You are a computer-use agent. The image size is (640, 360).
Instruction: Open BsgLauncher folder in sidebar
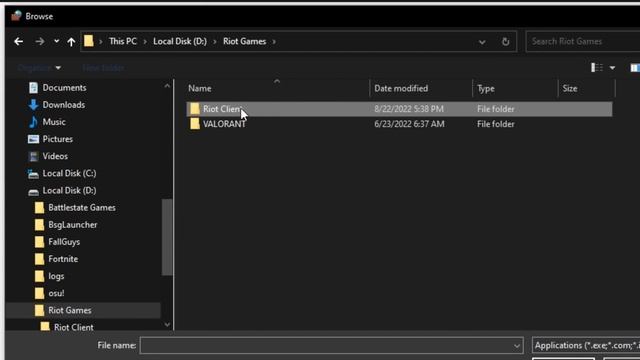(x=73, y=225)
